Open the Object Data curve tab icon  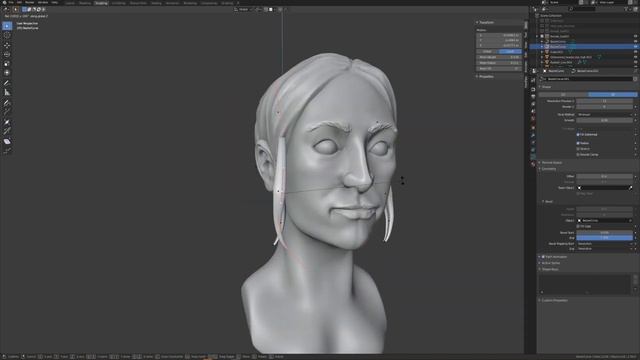(x=533, y=157)
